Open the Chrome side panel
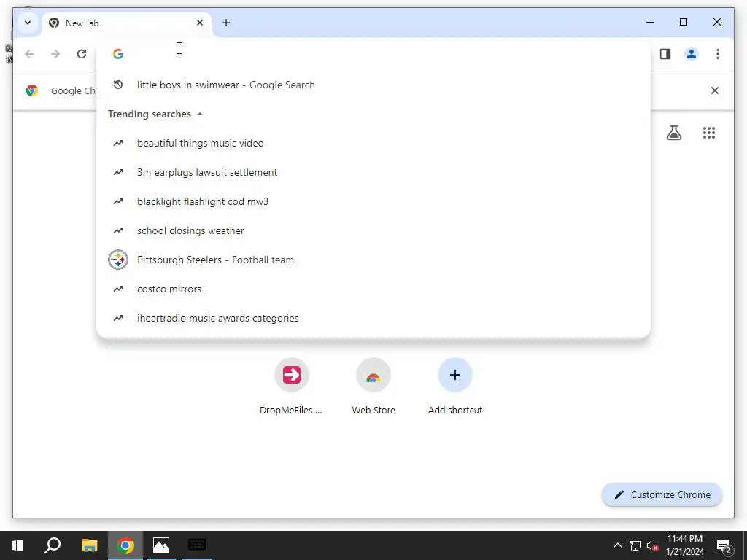 (x=665, y=54)
